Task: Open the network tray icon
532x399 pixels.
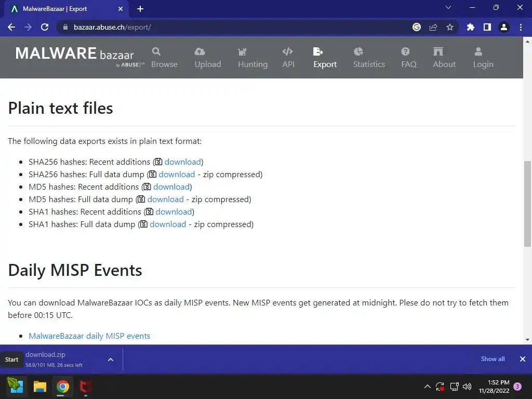Action: pyautogui.click(x=454, y=387)
